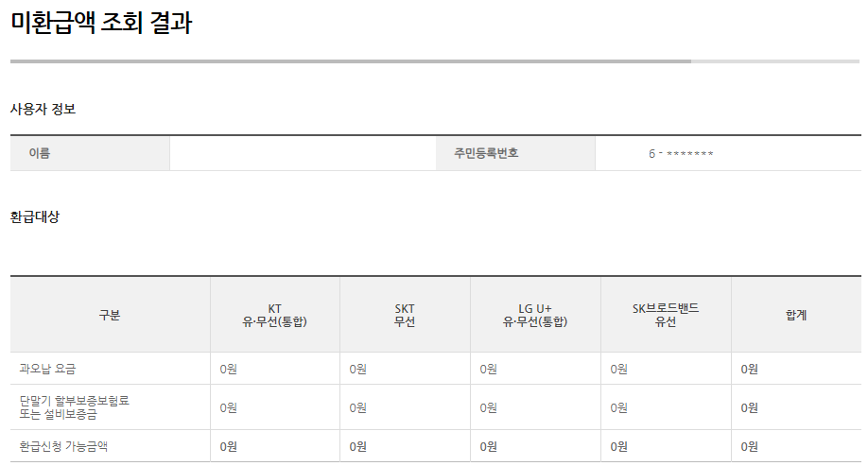Click SK브로드밴드 amount in 단말기 할부보증보험료 row
Screen dimensions: 868x466
tap(619, 408)
